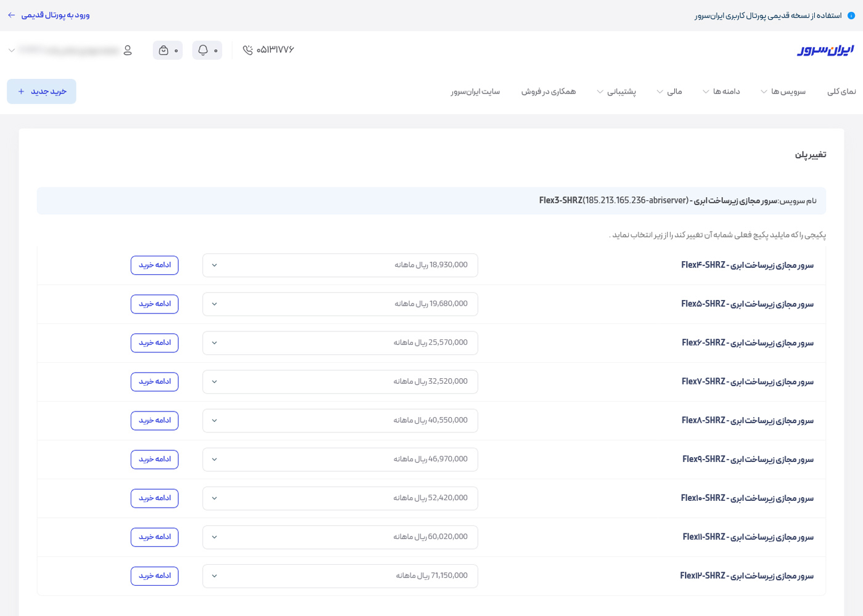The image size is (863, 616).
Task: Expand the دامنه ها menu
Action: [721, 92]
